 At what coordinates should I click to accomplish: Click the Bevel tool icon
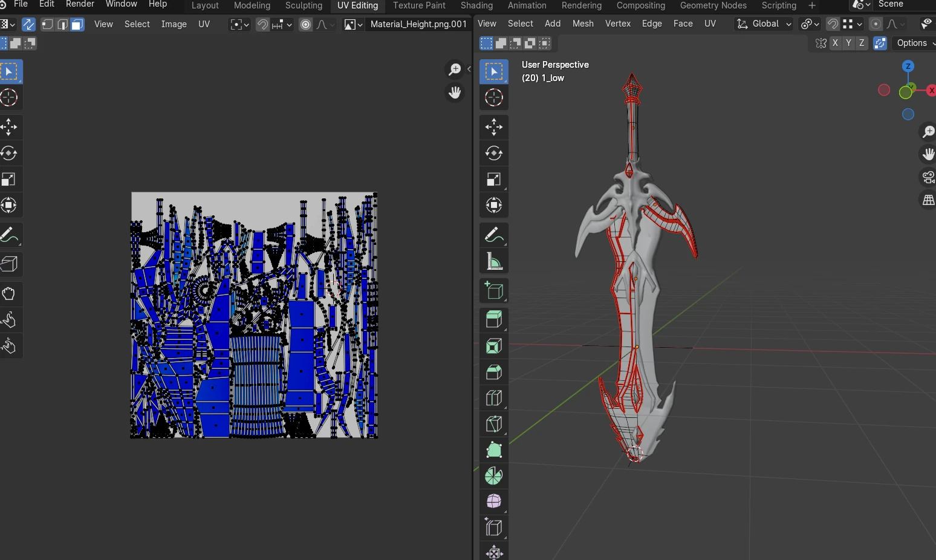pos(494,372)
